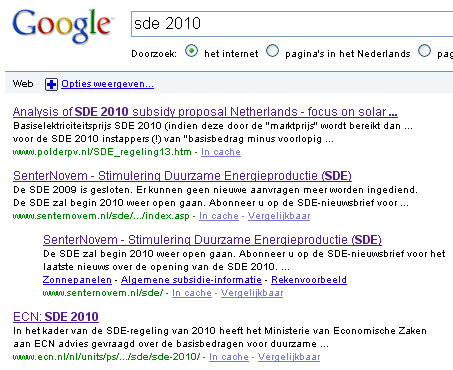
Task: Click the www.polderpv.nl/SDE_regeling13.htm URL text
Action: (102, 152)
